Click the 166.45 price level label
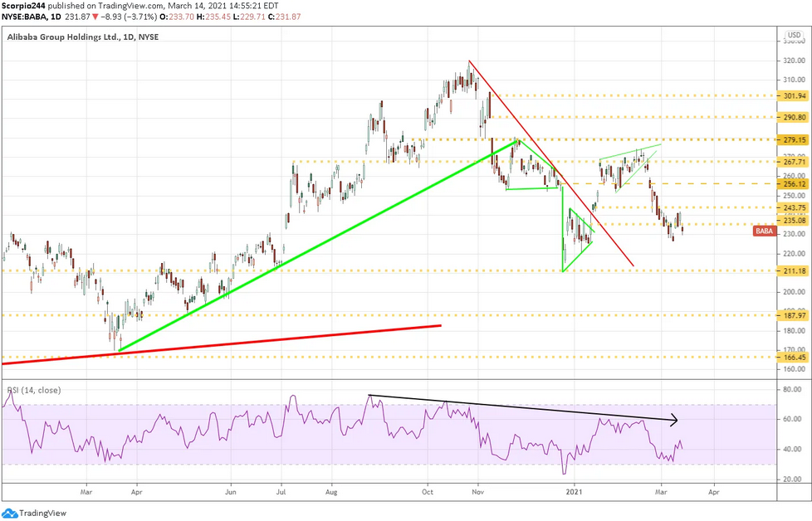Viewport: 812px width, 521px height. pos(795,357)
